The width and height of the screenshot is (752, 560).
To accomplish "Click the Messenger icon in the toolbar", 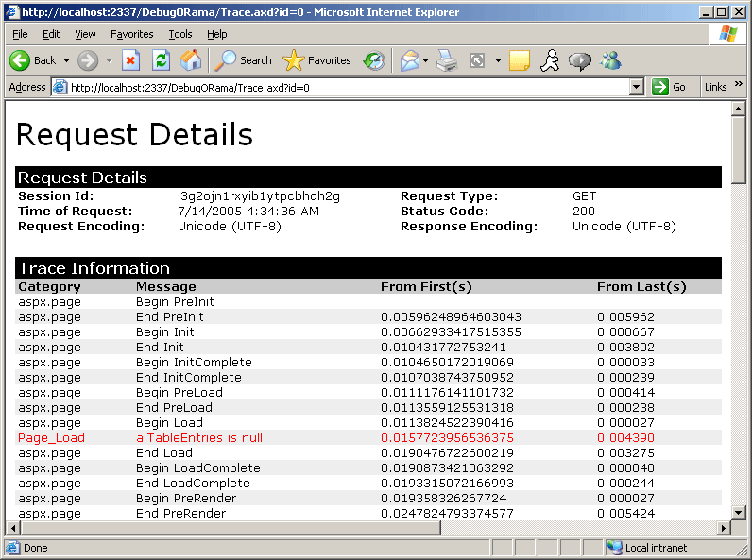I will pyautogui.click(x=610, y=60).
